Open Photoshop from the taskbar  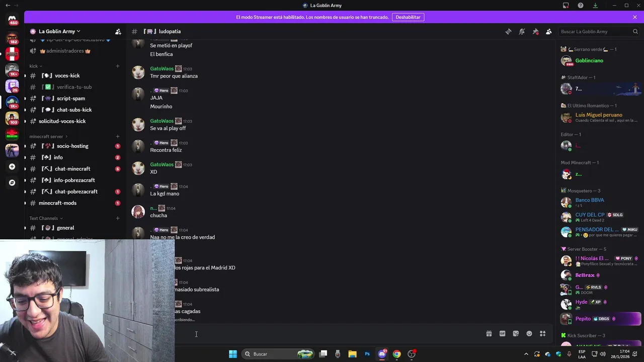point(367,354)
